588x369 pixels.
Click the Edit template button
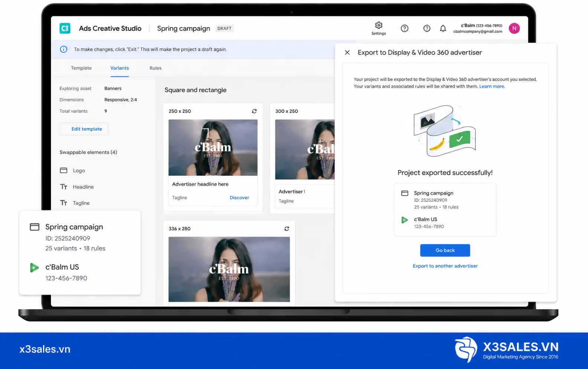[84, 129]
